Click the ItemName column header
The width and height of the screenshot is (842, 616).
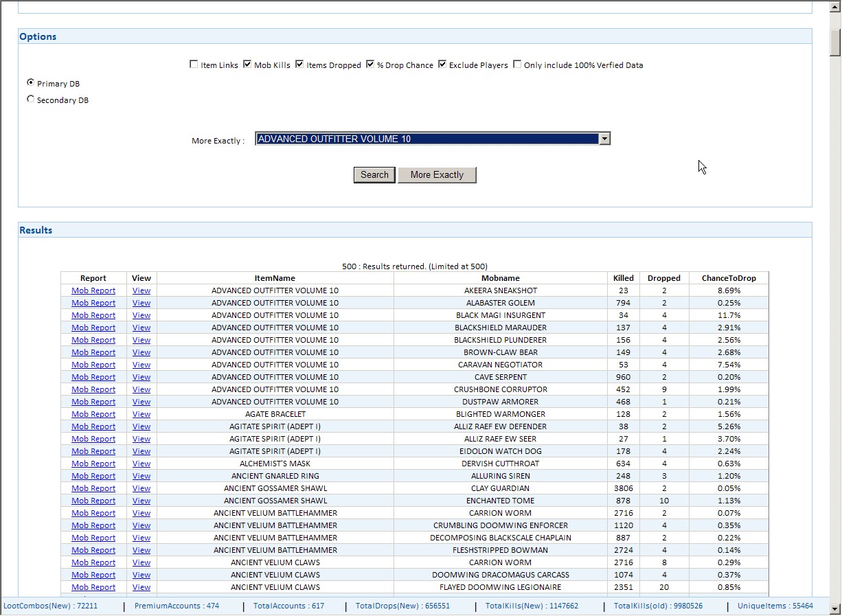[x=275, y=278]
